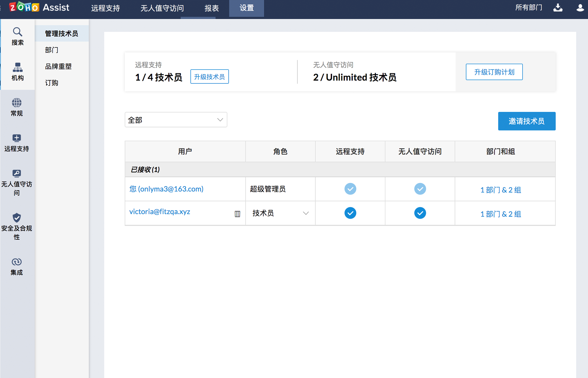Toggle remote support for victoria@fitzqa.xyz
588x378 pixels.
click(350, 213)
